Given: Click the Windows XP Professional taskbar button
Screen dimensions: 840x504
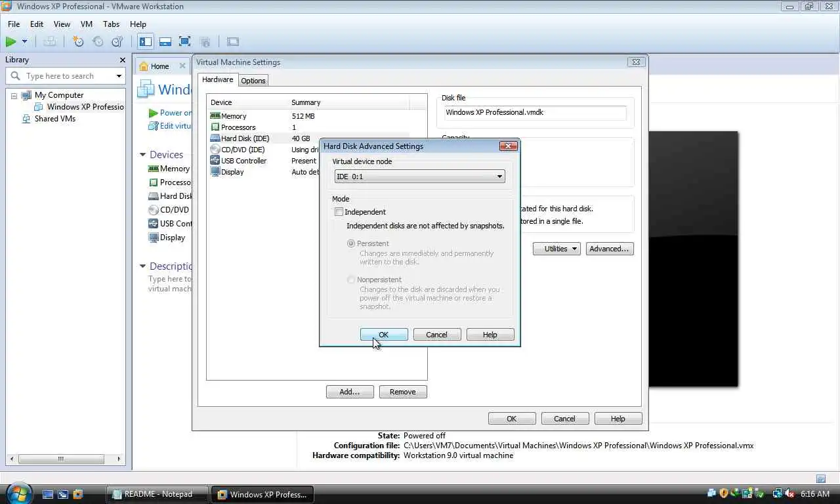Looking at the screenshot, I should pyautogui.click(x=264, y=494).
